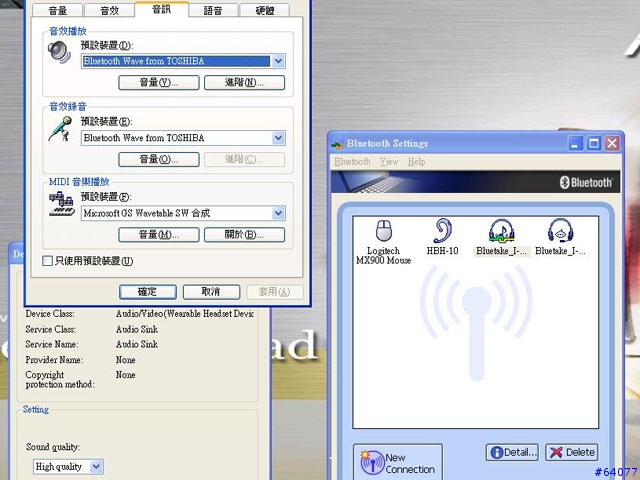Click the Bluetooth Settings title bar icon
Viewport: 640px width, 480px height.
point(337,144)
